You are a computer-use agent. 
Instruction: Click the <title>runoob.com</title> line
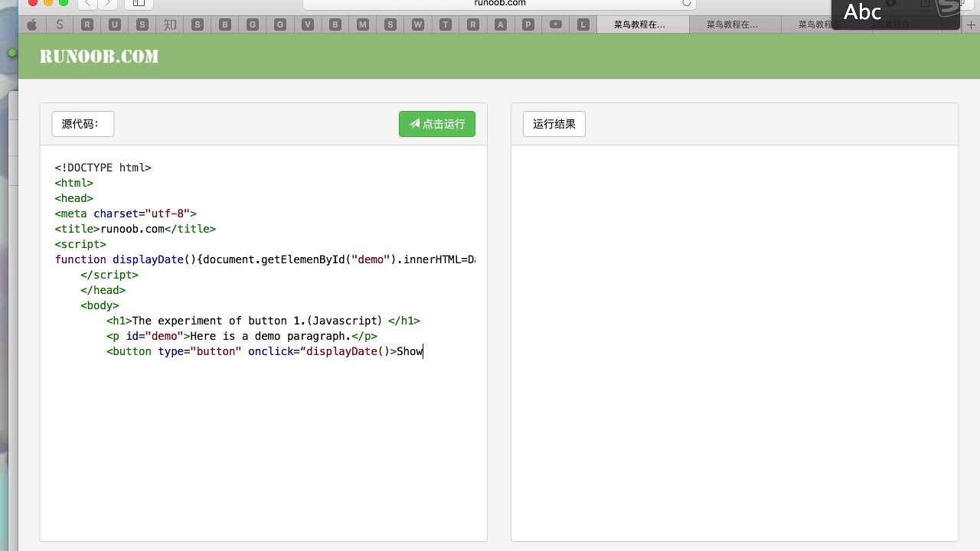pos(136,229)
